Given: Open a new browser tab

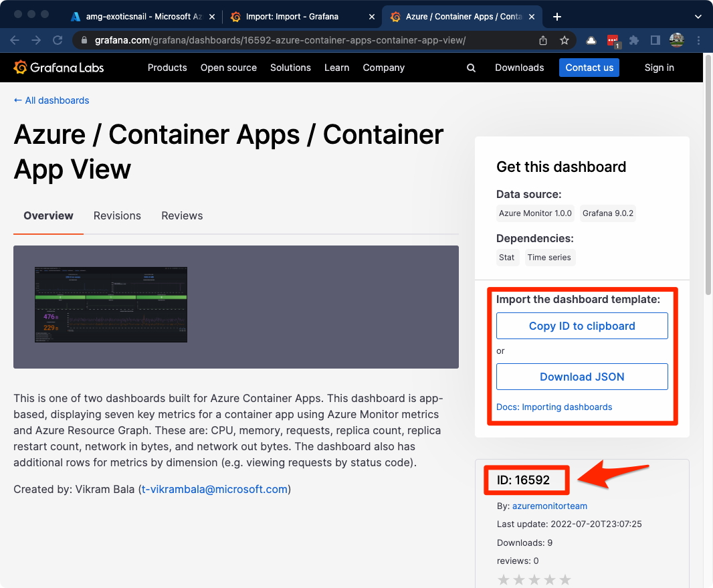Looking at the screenshot, I should (x=557, y=16).
